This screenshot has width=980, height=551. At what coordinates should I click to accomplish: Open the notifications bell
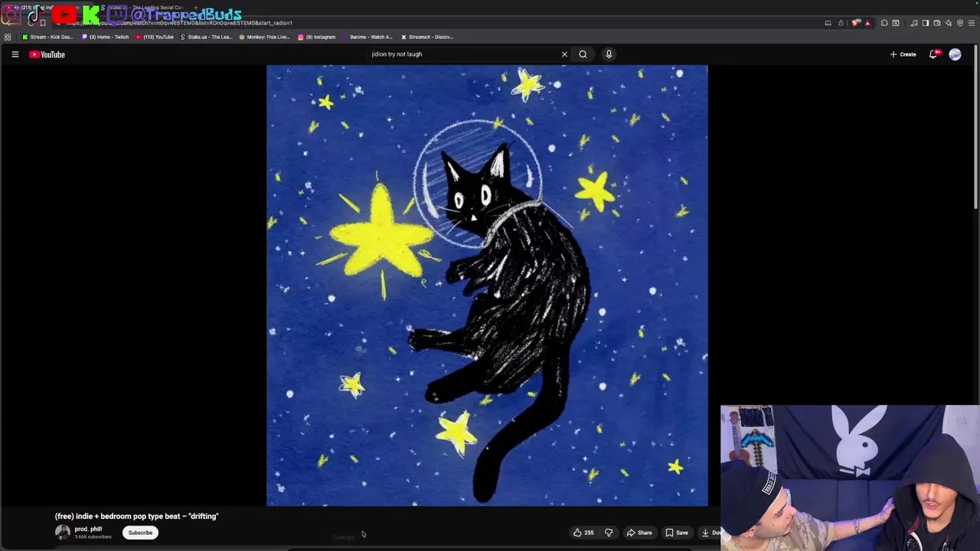tap(933, 54)
